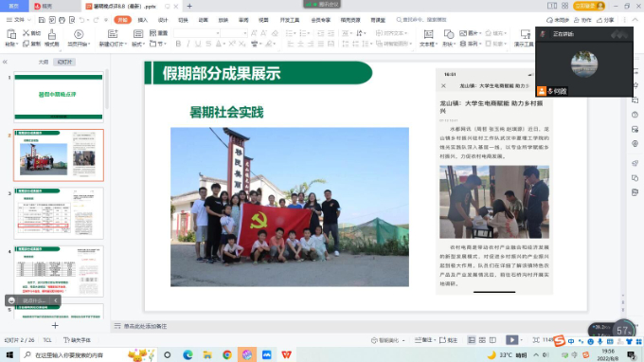This screenshot has width=644, height=362.
Task: Click the Print icon in quick access toolbar
Action: pyautogui.click(x=62, y=20)
